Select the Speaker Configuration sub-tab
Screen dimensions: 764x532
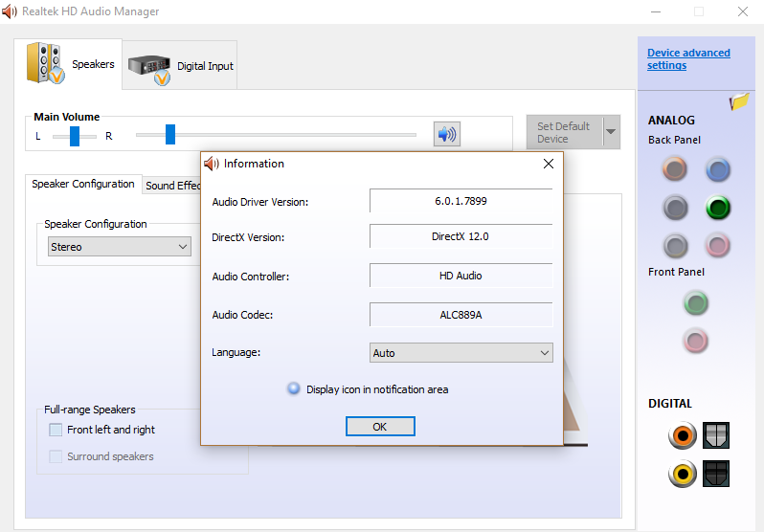[83, 184]
